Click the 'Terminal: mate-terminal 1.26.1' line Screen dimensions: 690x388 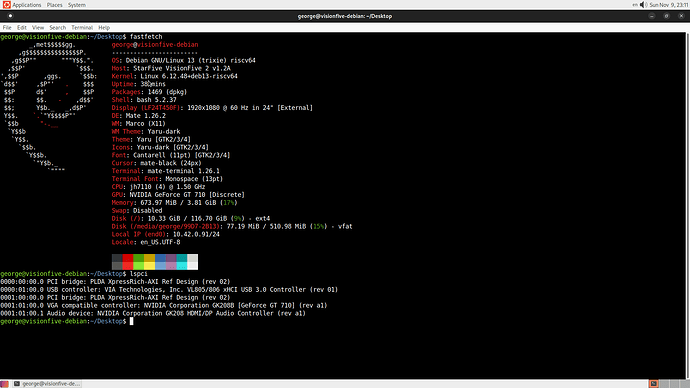coord(165,171)
